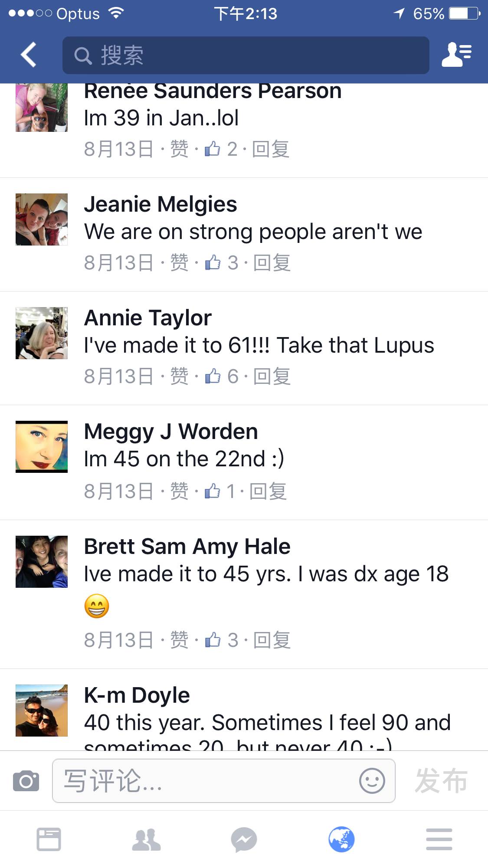The image size is (488, 868).
Task: Tap the back arrow in header
Action: [29, 55]
